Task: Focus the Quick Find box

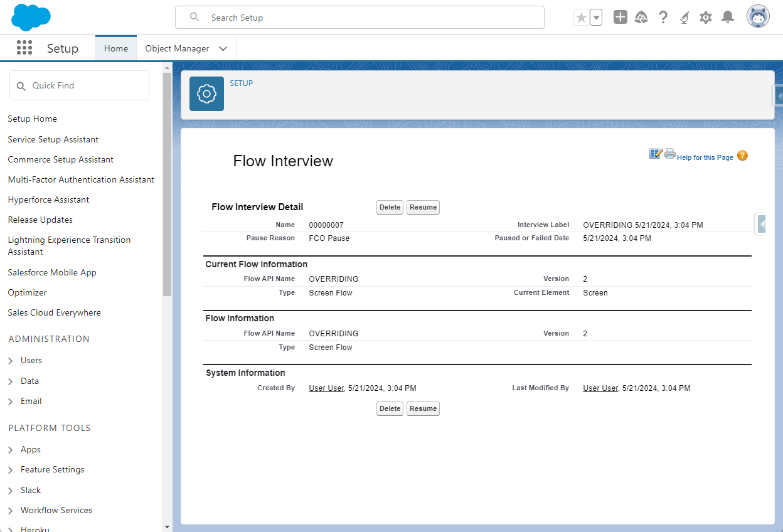Action: click(x=80, y=85)
